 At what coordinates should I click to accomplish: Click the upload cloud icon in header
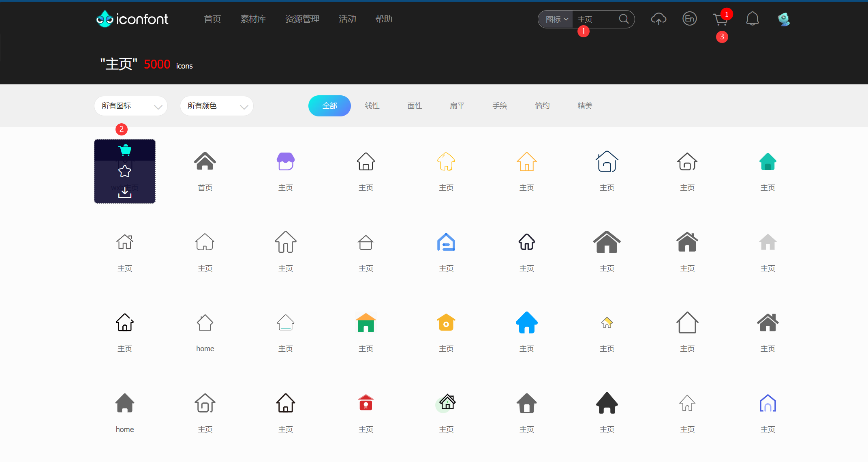pyautogui.click(x=658, y=19)
